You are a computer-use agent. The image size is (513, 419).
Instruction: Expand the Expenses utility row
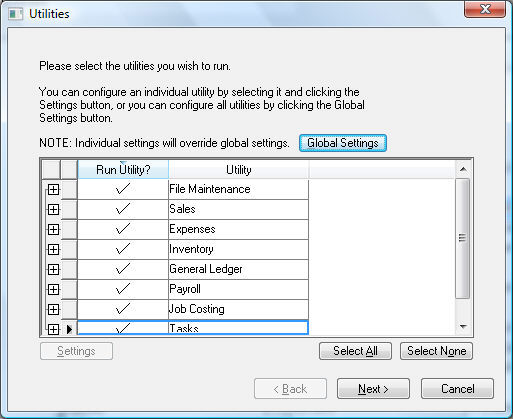[x=53, y=230]
